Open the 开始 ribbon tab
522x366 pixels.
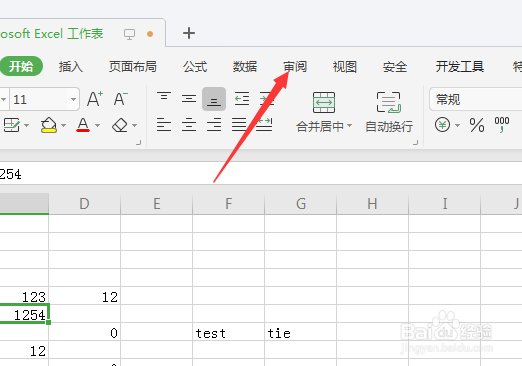coord(21,67)
